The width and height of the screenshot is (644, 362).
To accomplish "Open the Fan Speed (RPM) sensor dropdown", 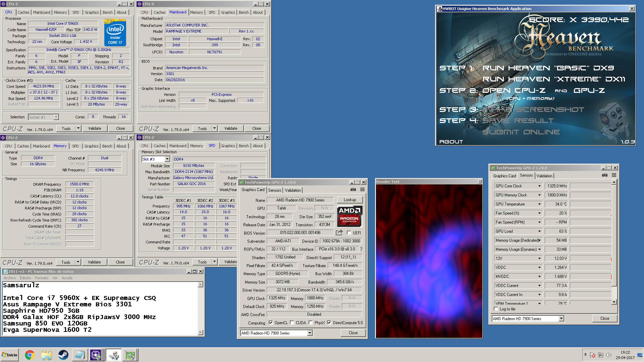I will (x=539, y=222).
